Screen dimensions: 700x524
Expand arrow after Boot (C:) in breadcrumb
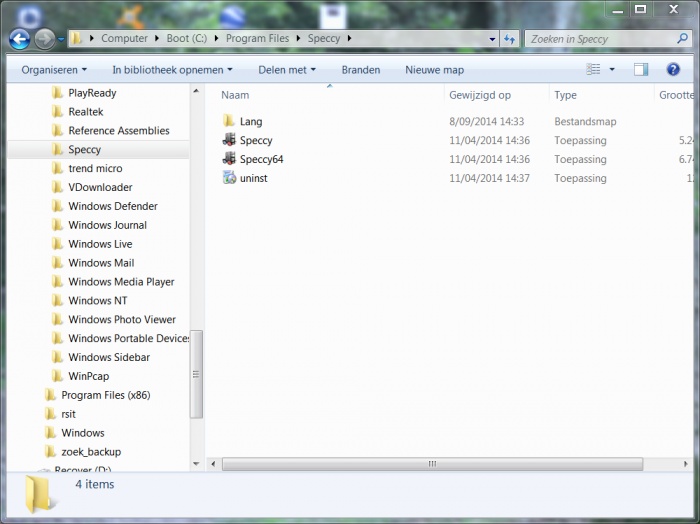(217, 38)
